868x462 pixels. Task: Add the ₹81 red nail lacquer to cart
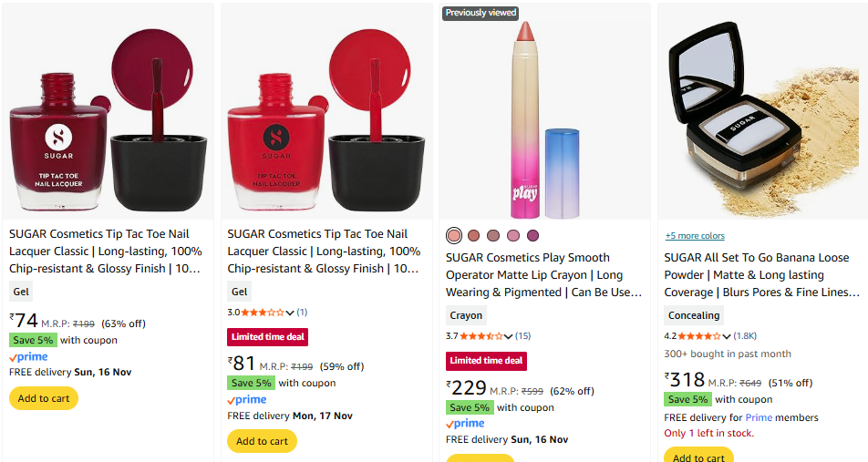point(262,441)
